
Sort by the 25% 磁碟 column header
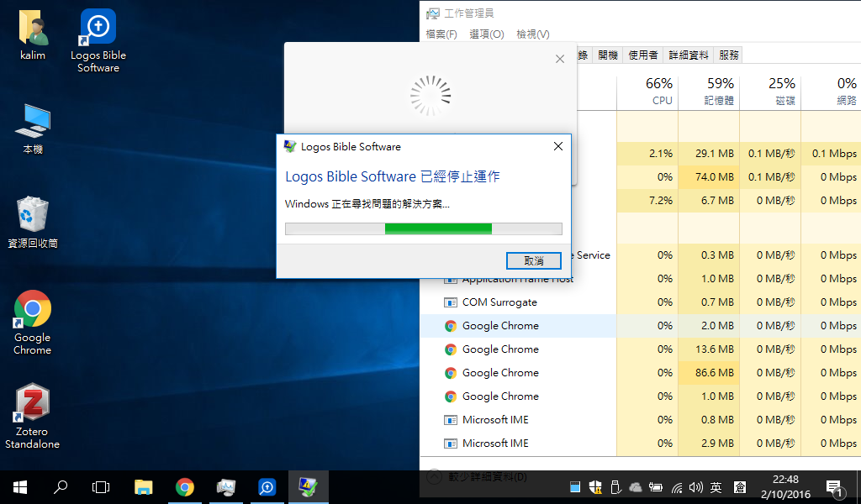click(770, 92)
